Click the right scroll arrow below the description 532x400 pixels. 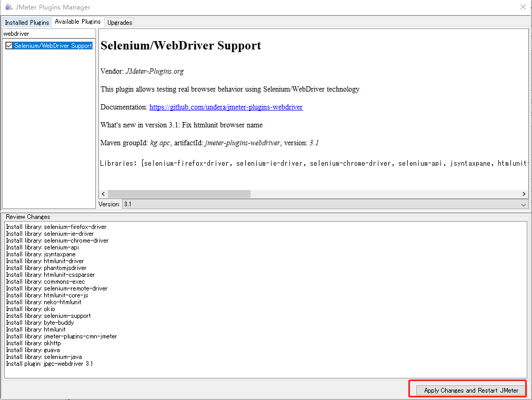tap(524, 194)
